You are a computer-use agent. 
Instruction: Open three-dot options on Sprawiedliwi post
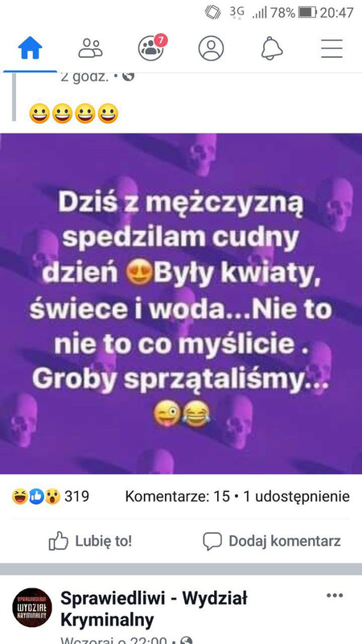tap(335, 596)
